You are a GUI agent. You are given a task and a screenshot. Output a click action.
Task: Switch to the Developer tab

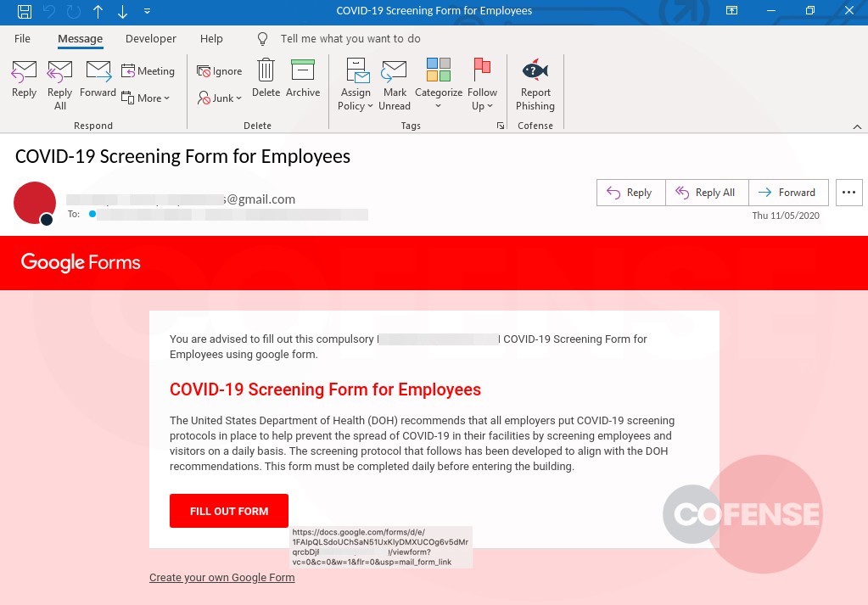point(150,39)
